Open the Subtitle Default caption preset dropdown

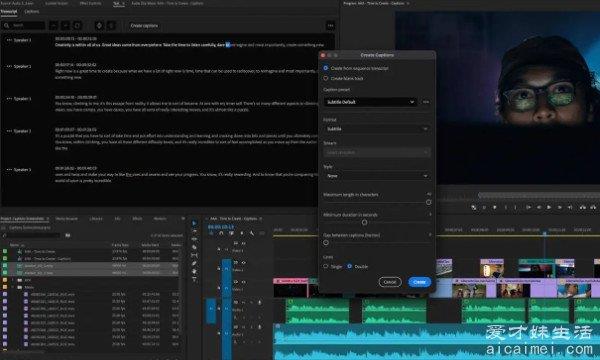tap(370, 102)
